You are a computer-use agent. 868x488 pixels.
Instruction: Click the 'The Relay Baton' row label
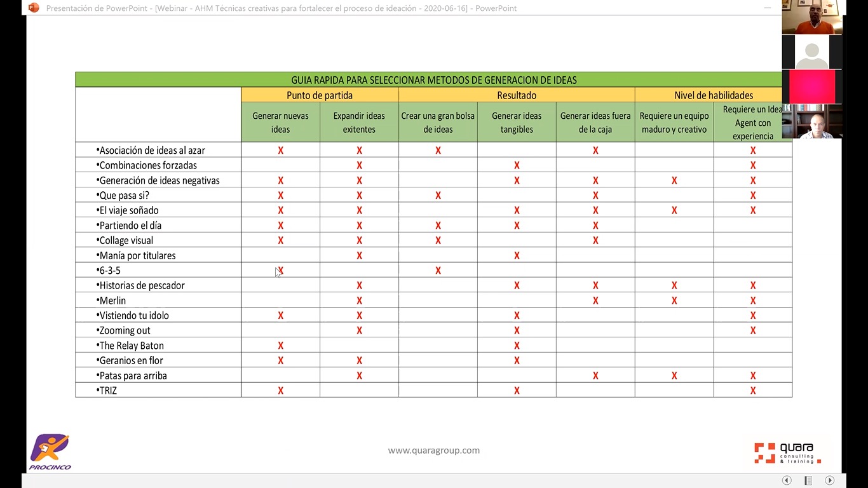[x=130, y=346]
